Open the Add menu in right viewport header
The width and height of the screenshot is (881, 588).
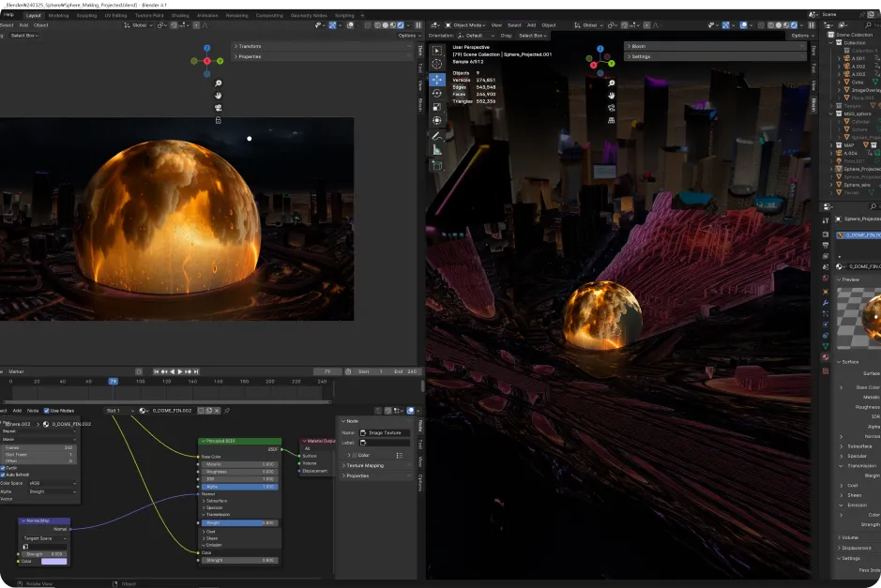[x=531, y=25]
